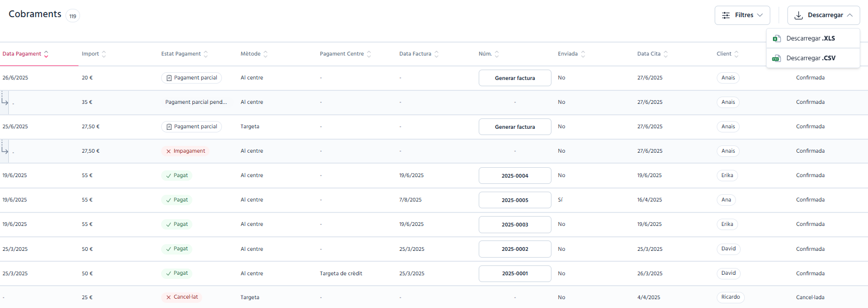This screenshot has height=308, width=868.
Task: Open invoice 2025-0004
Action: [515, 176]
